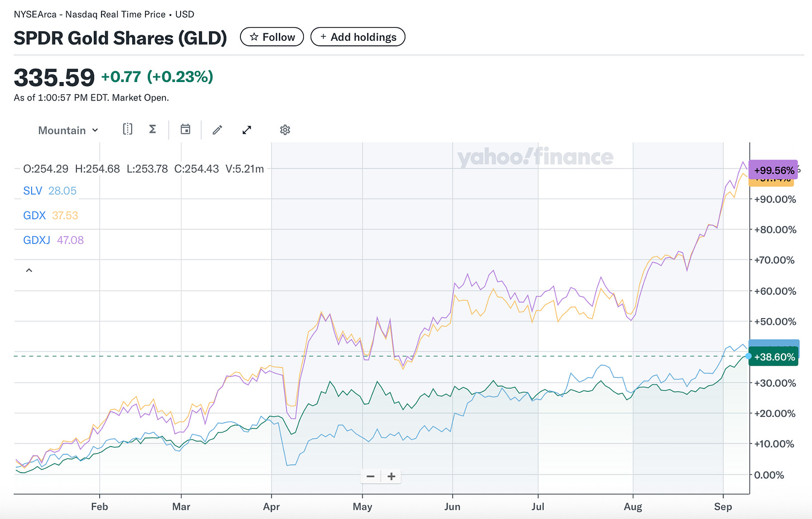Viewport: 812px width, 519px height.
Task: Collapse the comparison symbols panel
Action: 29,270
